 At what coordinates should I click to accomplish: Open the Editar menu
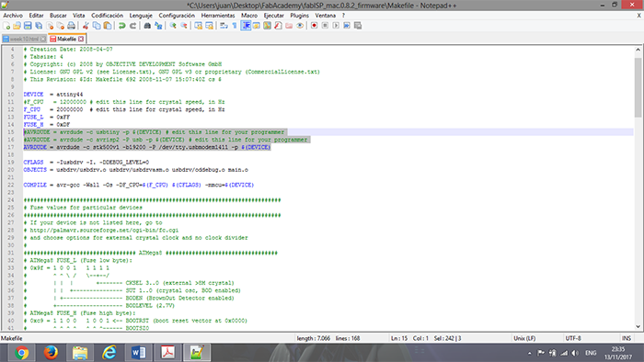[x=36, y=16]
